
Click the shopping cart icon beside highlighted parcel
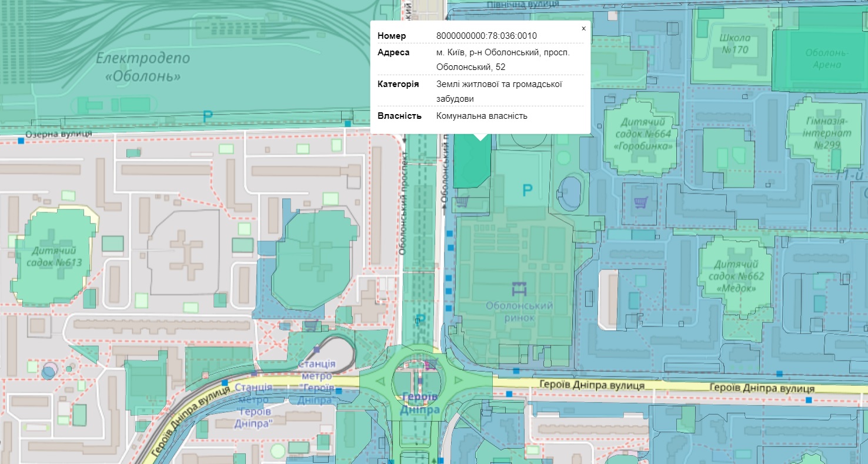pyautogui.click(x=462, y=202)
